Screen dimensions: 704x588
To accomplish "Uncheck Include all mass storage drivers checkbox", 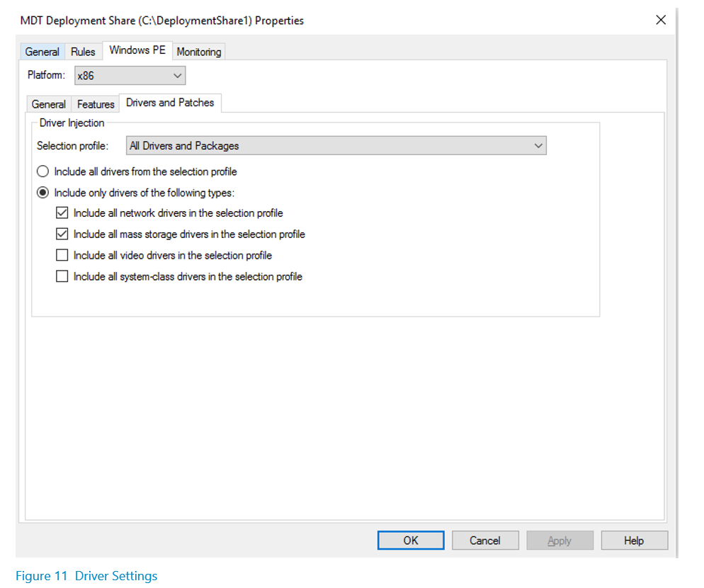I will pyautogui.click(x=62, y=234).
